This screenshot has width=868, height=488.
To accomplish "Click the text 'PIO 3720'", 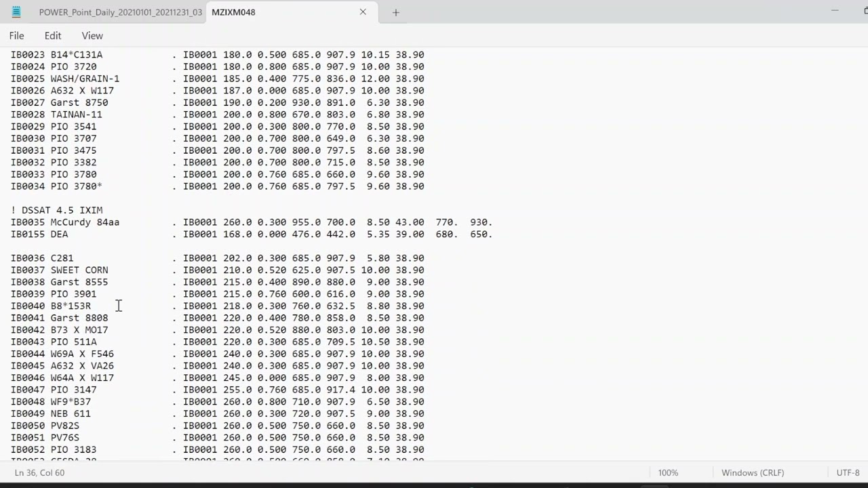I will coord(74,67).
